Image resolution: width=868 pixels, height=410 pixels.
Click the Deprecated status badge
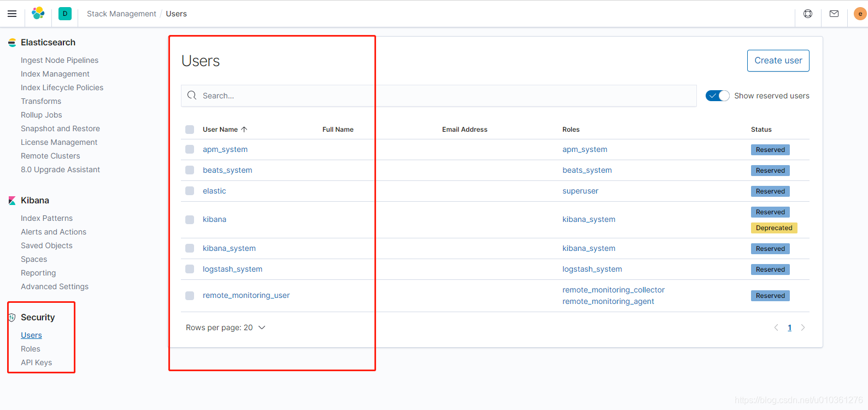pos(774,228)
